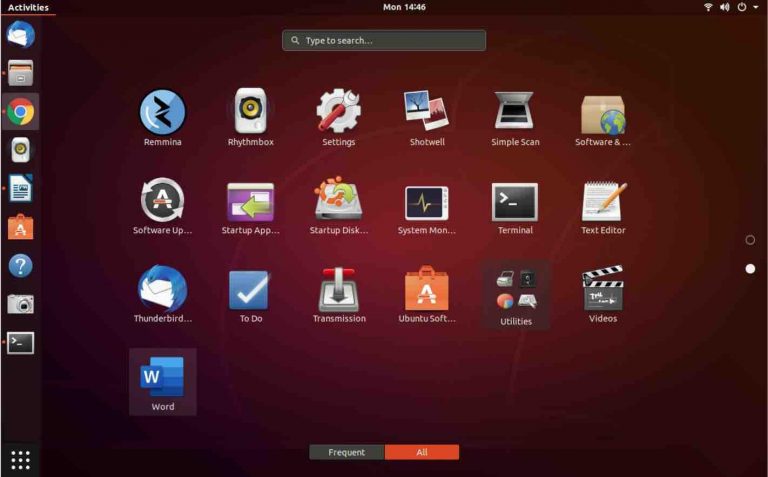The image size is (768, 477).
Task: Open the Word application icon
Action: [162, 379]
